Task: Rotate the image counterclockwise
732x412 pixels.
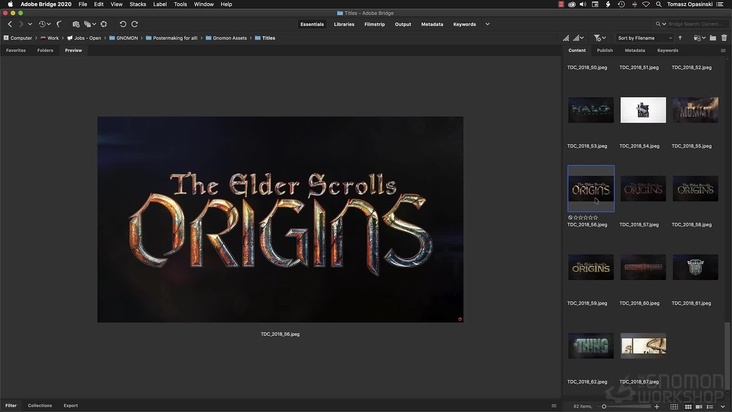Action: pyautogui.click(x=123, y=24)
